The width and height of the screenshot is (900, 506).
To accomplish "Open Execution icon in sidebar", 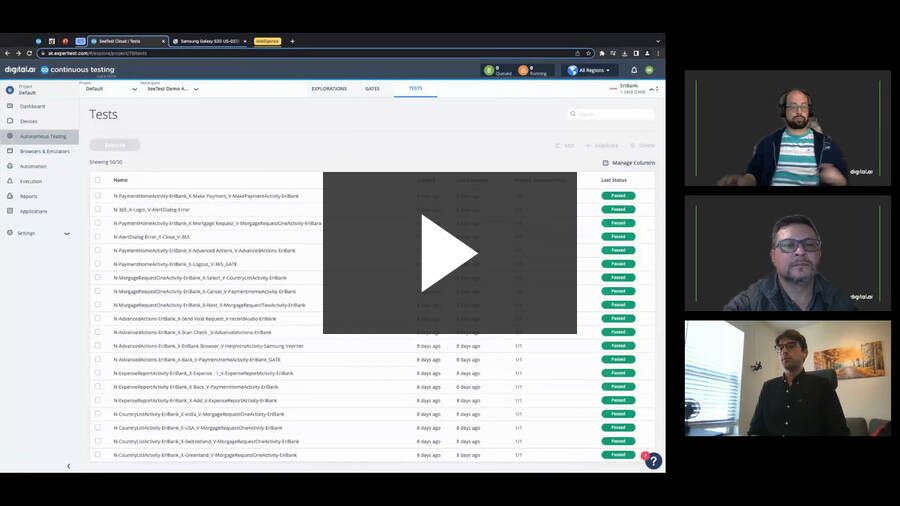I will tap(10, 181).
